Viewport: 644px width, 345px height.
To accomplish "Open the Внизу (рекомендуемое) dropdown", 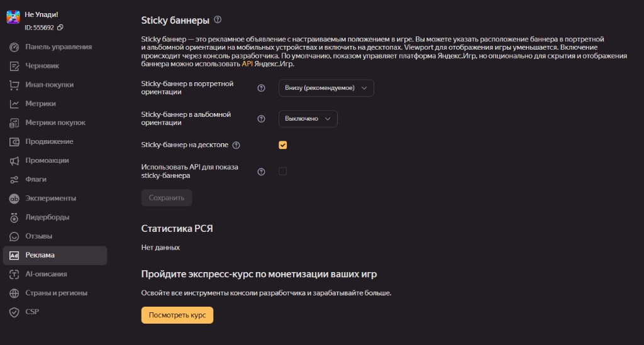I will (x=326, y=88).
